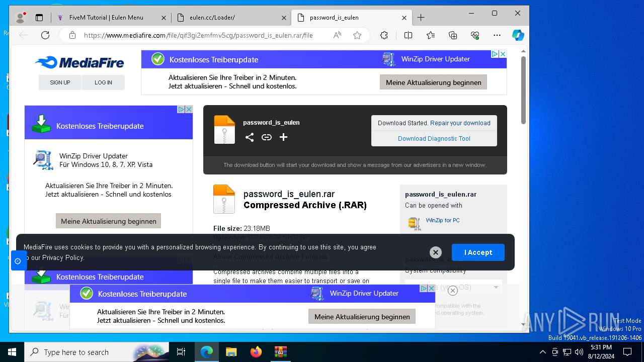This screenshot has width=644, height=362.
Task: Close the eulen.cc/Loader tab
Action: pos(284,18)
